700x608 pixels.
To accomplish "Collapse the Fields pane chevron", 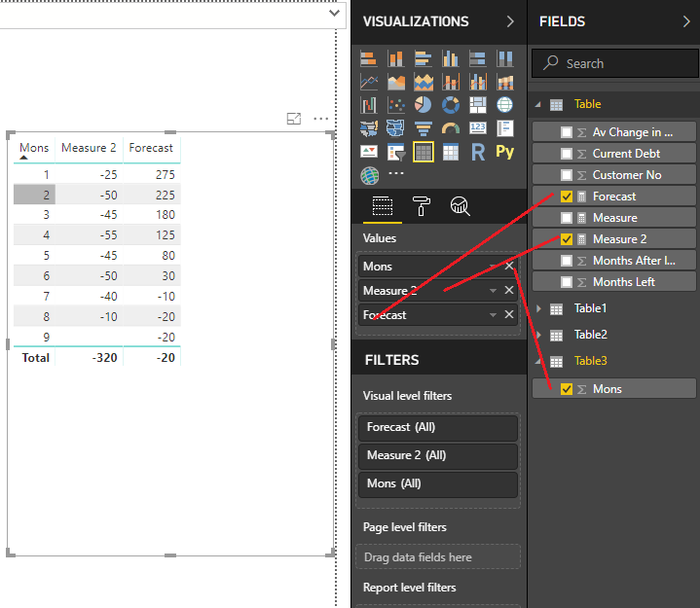I will pyautogui.click(x=686, y=21).
